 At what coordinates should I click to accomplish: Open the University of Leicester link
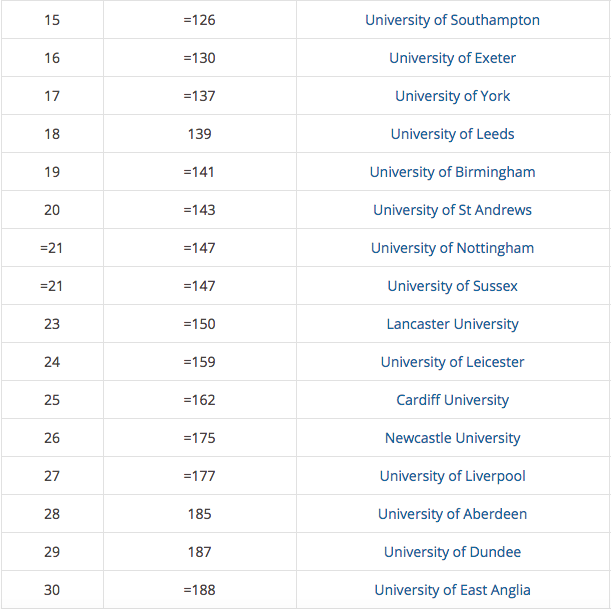coord(452,362)
